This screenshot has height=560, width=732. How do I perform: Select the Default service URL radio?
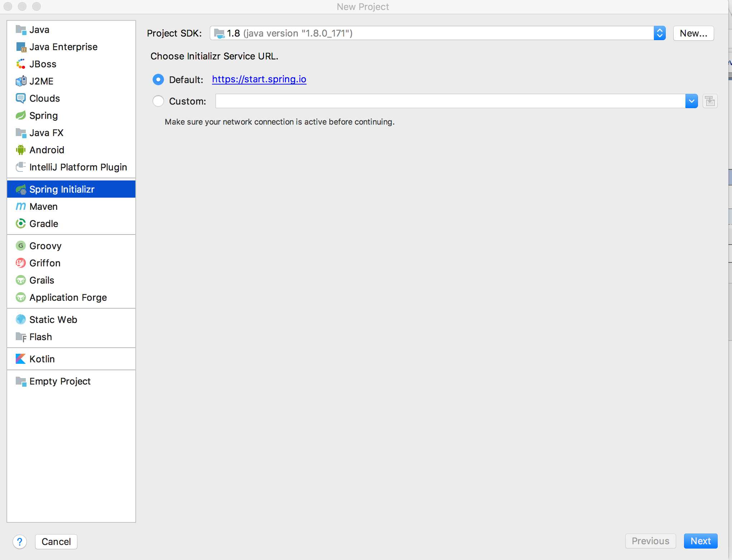pos(158,79)
